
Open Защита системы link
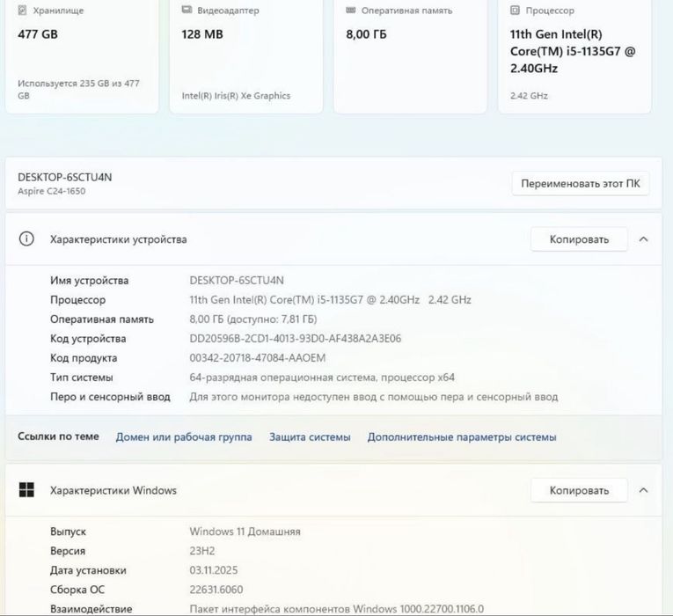(310, 437)
